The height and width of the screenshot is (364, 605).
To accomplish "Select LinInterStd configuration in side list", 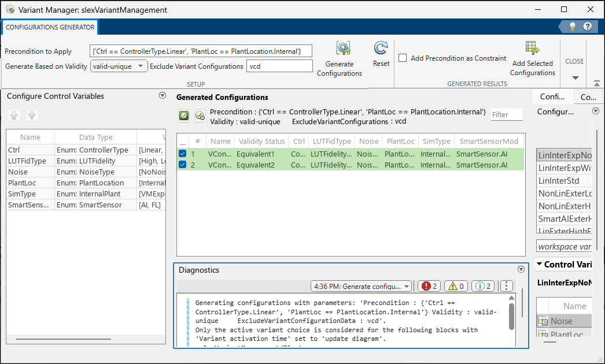I will (564, 181).
